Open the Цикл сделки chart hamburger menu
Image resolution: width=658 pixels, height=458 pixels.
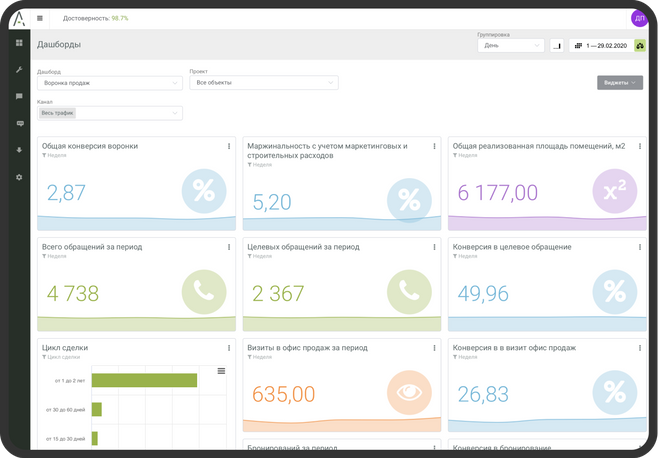(221, 371)
